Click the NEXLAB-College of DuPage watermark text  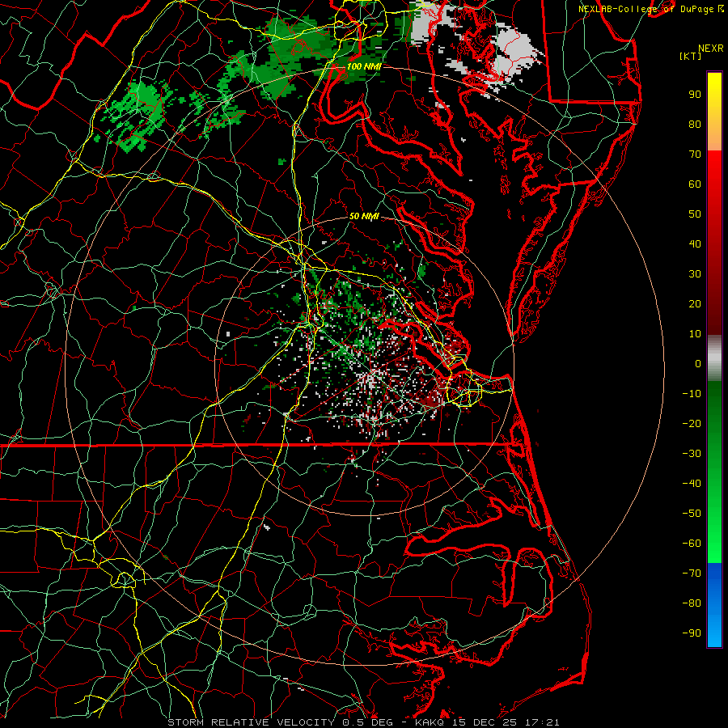pos(651,8)
